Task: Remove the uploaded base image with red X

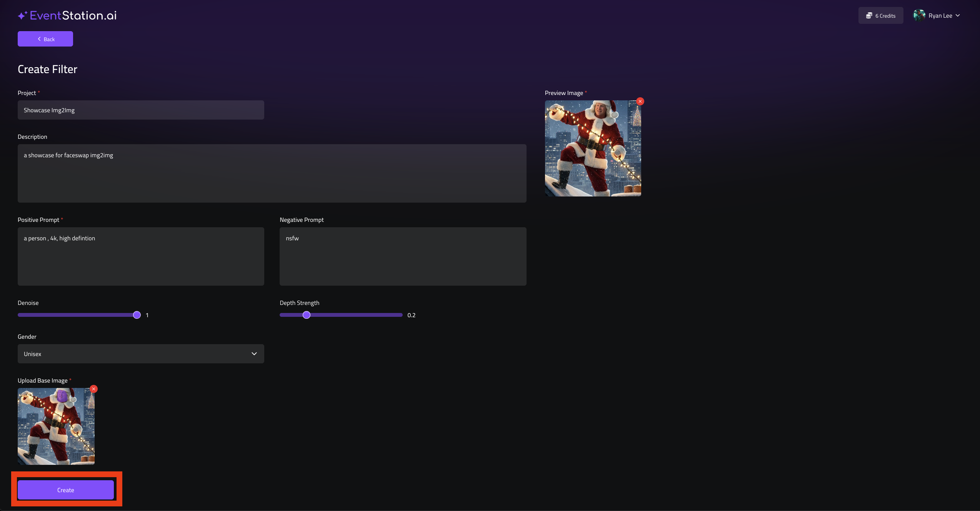Action: point(93,389)
